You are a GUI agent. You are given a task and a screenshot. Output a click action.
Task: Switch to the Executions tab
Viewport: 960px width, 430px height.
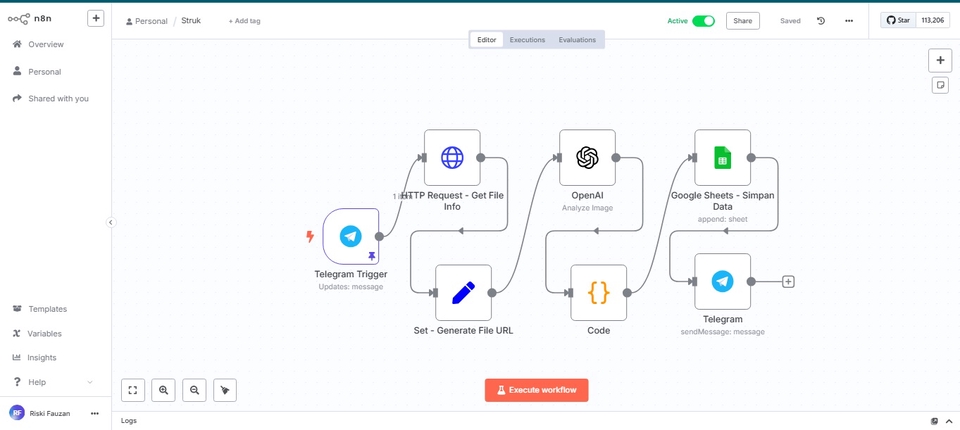pos(527,40)
